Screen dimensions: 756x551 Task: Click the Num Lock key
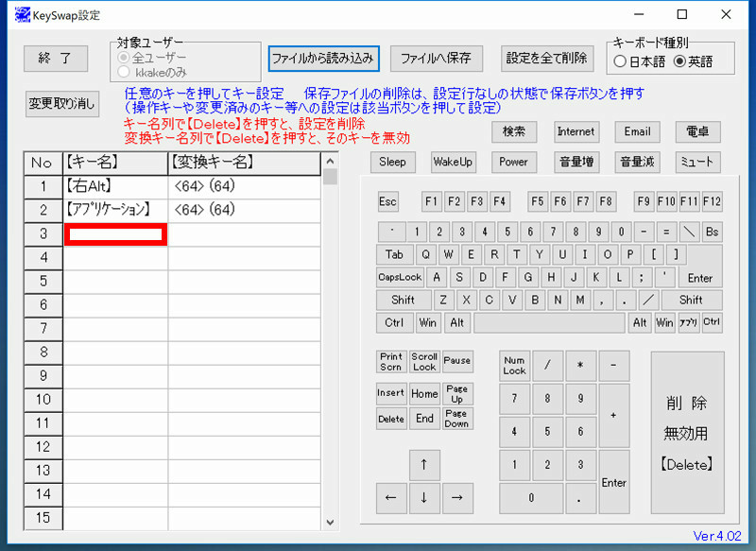[514, 366]
